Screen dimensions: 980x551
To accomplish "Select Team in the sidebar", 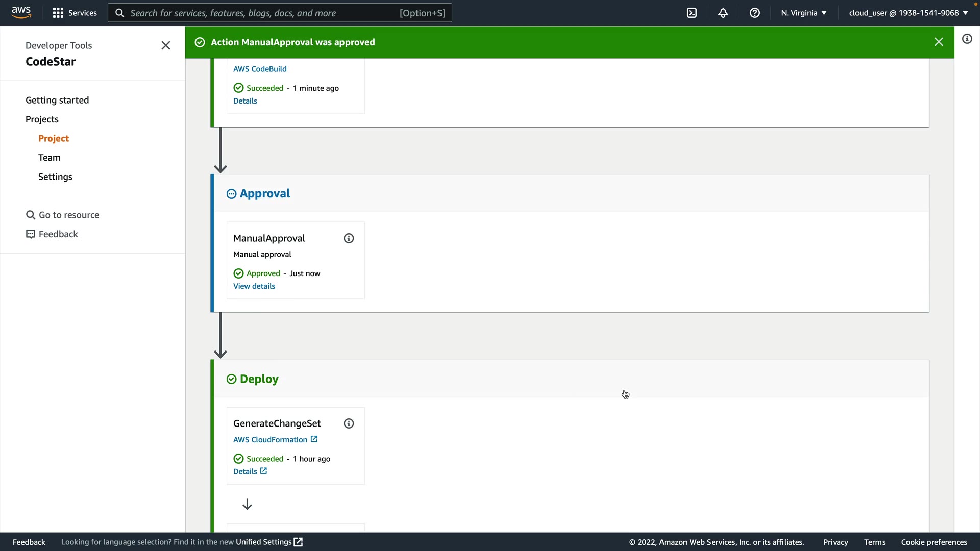I will click(x=50, y=158).
